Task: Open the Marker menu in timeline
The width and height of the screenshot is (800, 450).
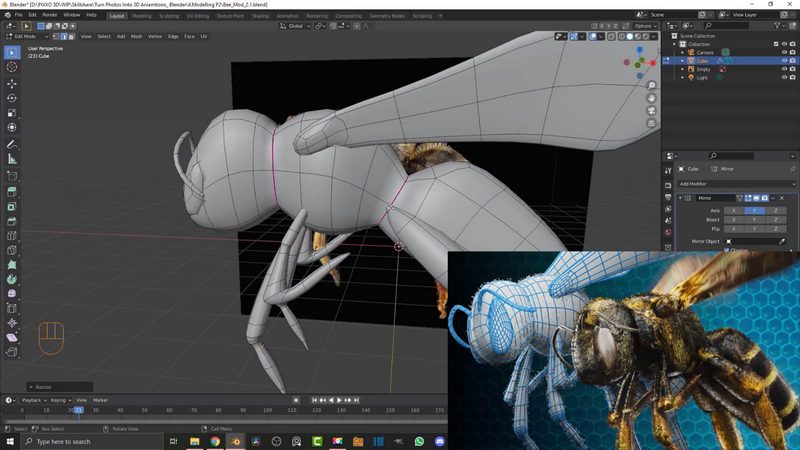Action: click(x=101, y=400)
